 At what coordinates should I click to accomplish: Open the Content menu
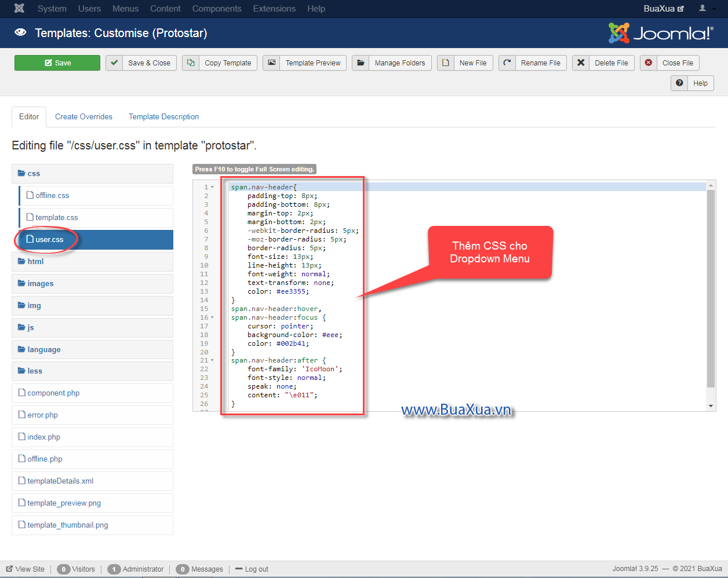pyautogui.click(x=165, y=9)
